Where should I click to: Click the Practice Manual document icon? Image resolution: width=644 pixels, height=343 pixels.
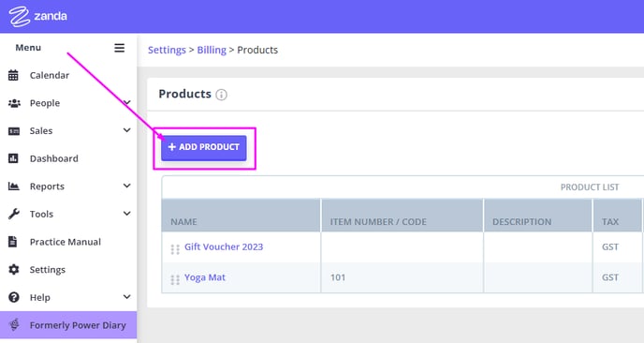[x=13, y=242]
